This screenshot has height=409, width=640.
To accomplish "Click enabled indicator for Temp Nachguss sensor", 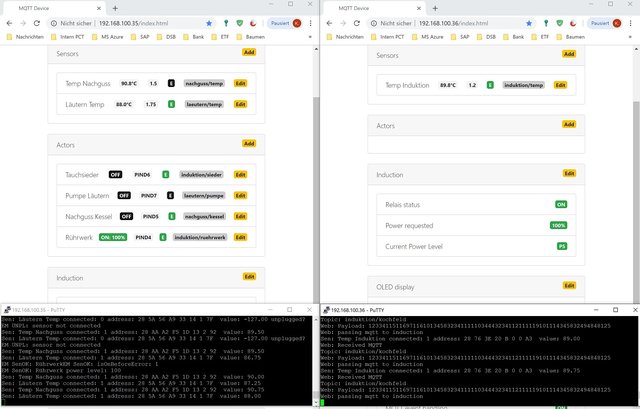I will click(171, 83).
